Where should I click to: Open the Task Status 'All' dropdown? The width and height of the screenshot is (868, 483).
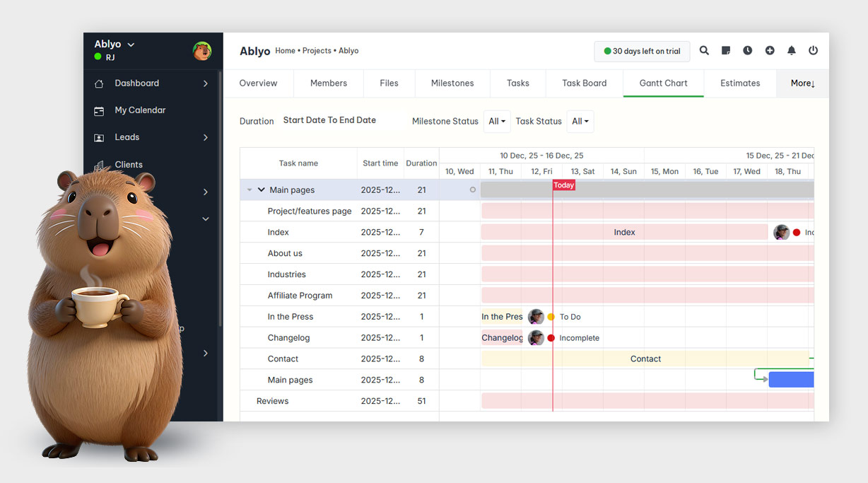(580, 121)
